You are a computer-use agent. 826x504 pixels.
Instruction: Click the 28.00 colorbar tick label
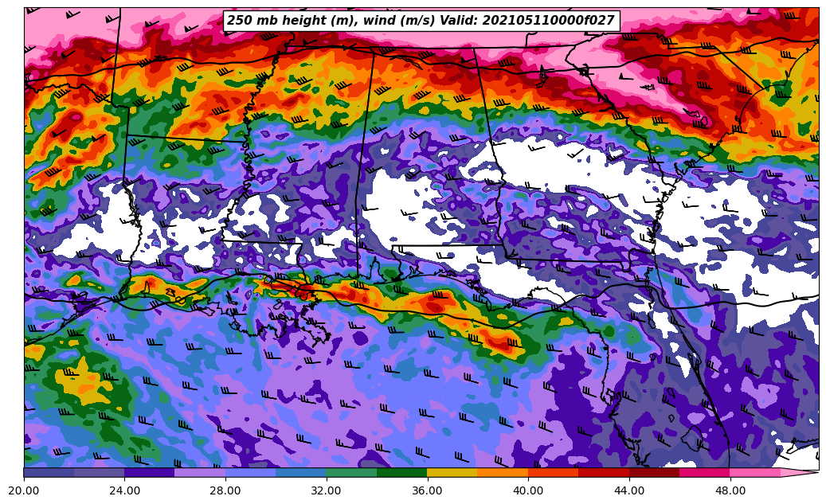click(225, 490)
